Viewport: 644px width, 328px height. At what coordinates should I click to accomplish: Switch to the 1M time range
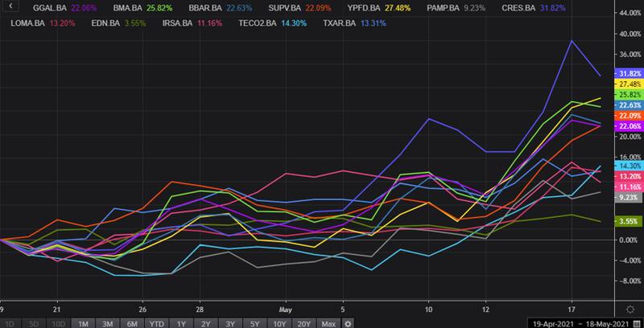click(x=82, y=323)
